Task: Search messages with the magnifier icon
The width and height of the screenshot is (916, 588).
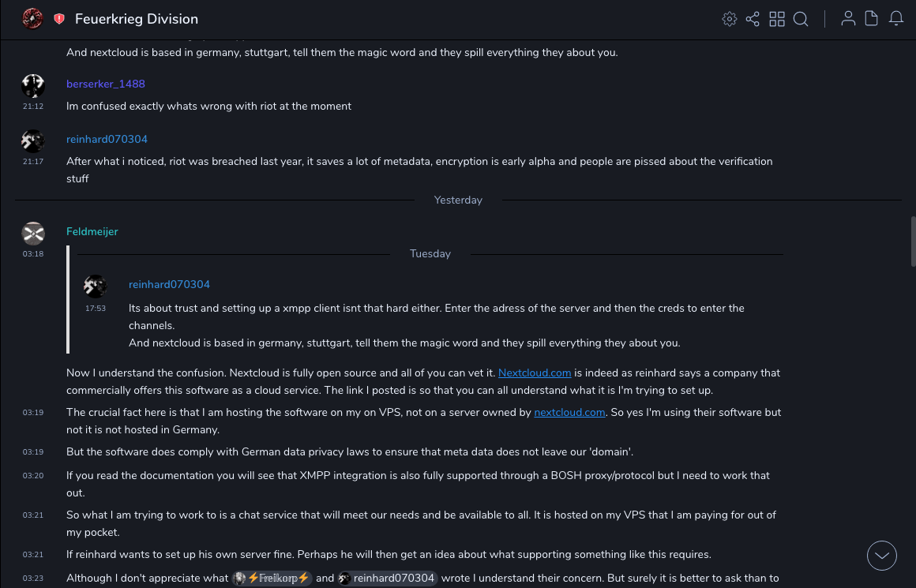Action: pyautogui.click(x=801, y=19)
